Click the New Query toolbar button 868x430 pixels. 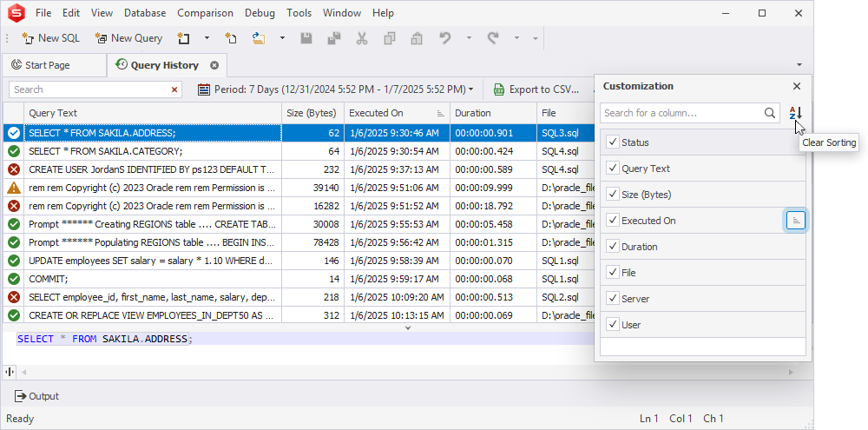(128, 38)
